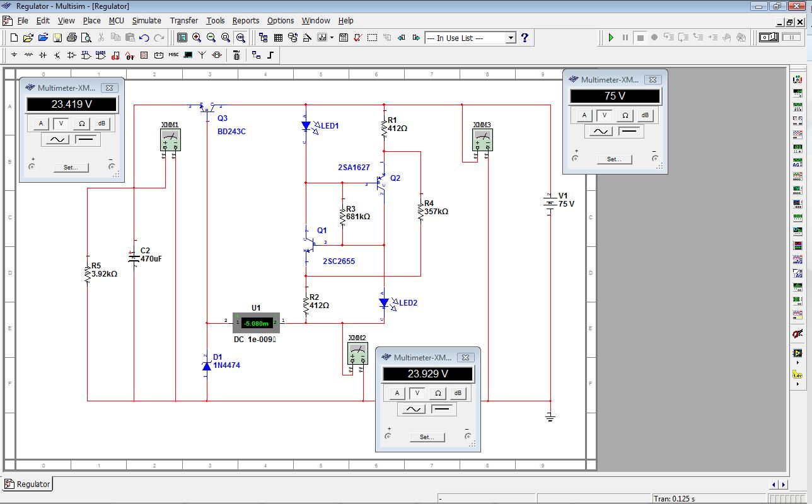Select voltmeter mode on 23.419 V multimeter
Image resolution: width=812 pixels, height=504 pixels.
point(61,123)
